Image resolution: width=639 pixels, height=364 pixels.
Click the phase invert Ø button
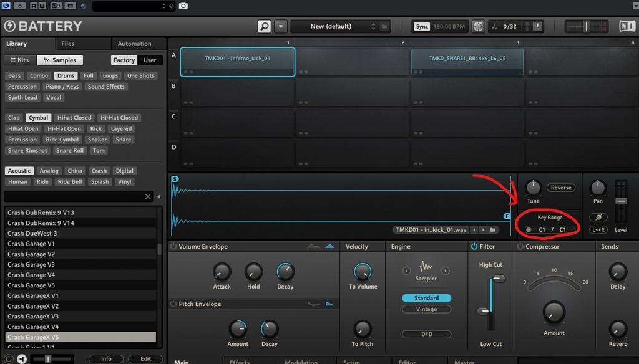click(598, 217)
